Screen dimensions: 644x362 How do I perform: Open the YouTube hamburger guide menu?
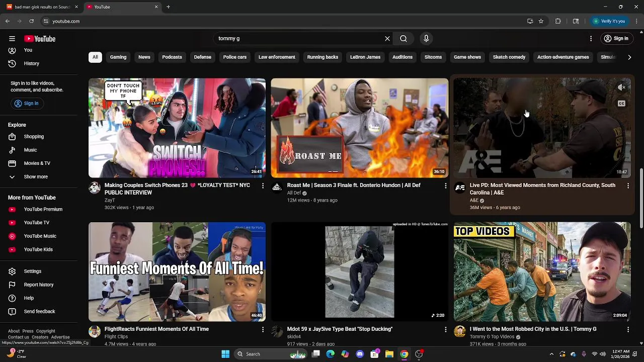[12, 39]
